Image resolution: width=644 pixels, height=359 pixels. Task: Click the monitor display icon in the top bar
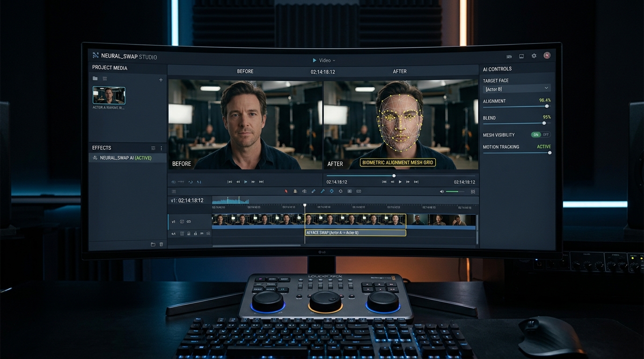coord(521,56)
